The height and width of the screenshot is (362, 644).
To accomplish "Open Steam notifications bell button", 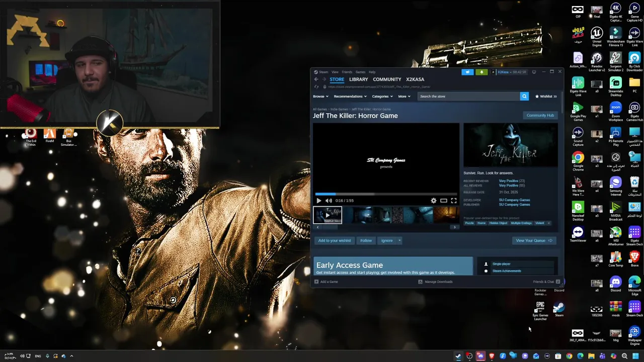I will pyautogui.click(x=481, y=72).
